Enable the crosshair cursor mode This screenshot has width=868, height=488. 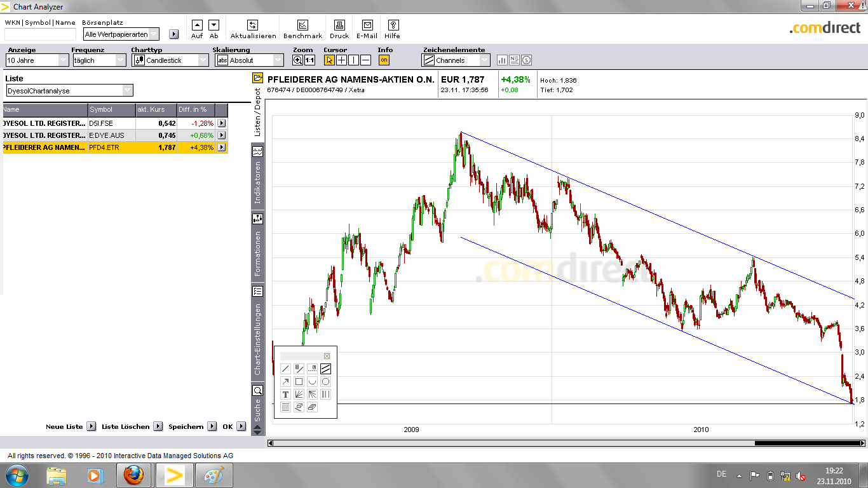tap(341, 60)
